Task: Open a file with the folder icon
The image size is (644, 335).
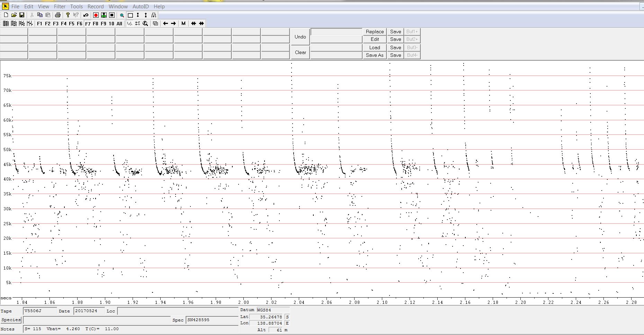Action: click(14, 15)
